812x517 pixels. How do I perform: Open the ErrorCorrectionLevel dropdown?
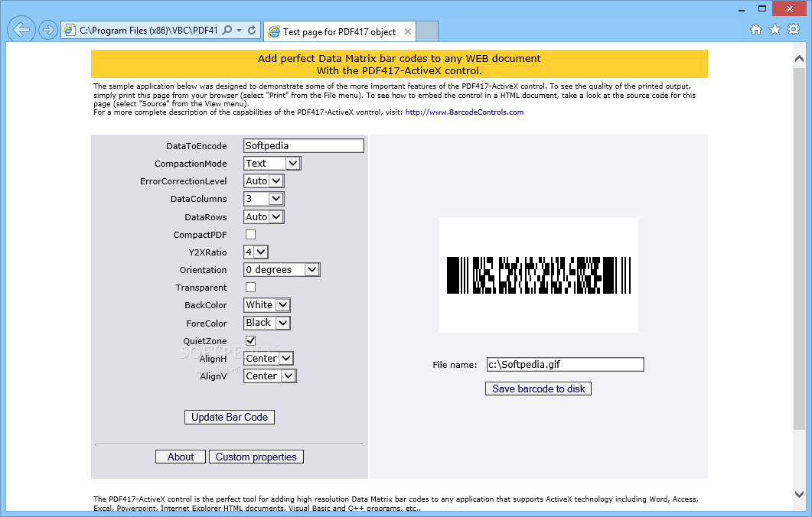click(x=263, y=181)
